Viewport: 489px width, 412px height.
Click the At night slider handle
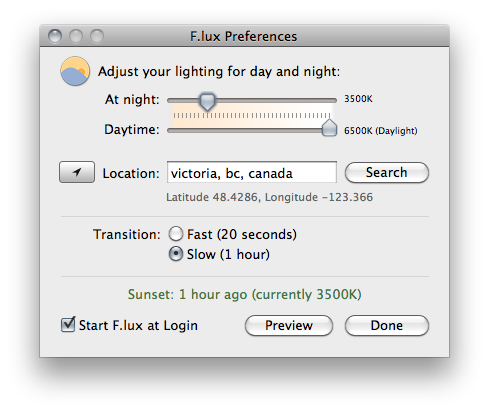coord(207,101)
